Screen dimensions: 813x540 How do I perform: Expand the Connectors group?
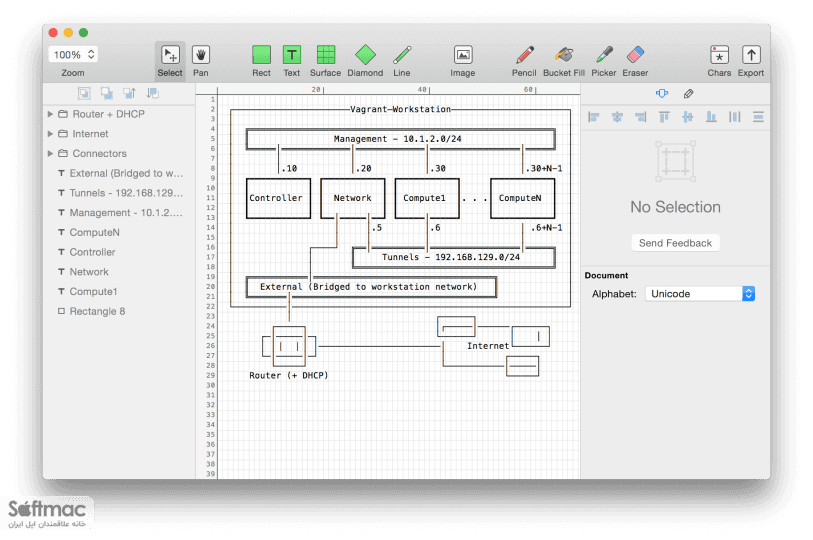(x=50, y=153)
